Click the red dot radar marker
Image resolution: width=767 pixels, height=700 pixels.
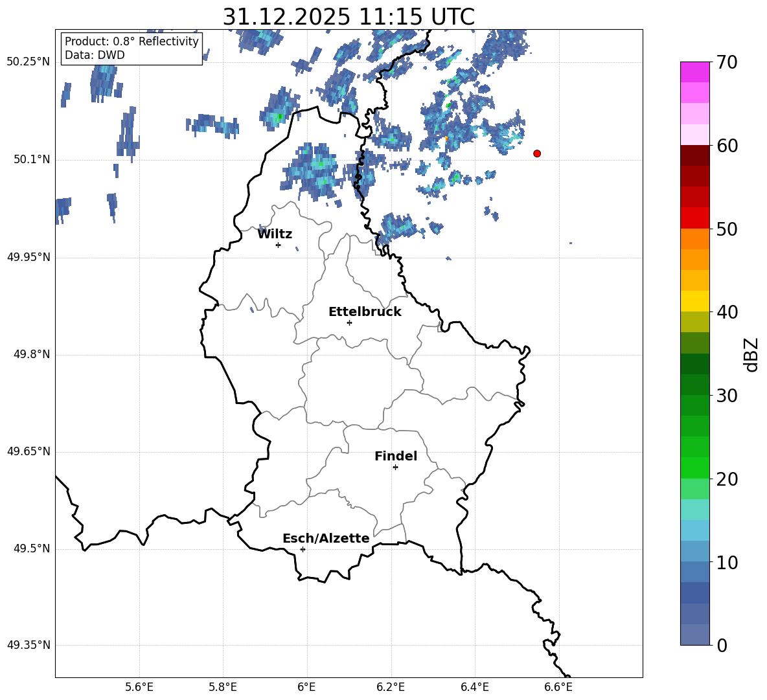pyautogui.click(x=537, y=153)
